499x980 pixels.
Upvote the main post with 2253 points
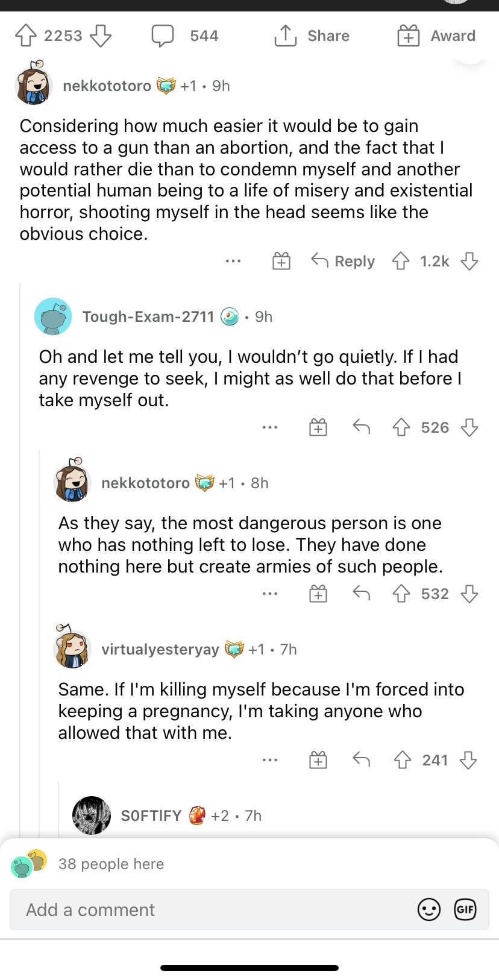25,36
